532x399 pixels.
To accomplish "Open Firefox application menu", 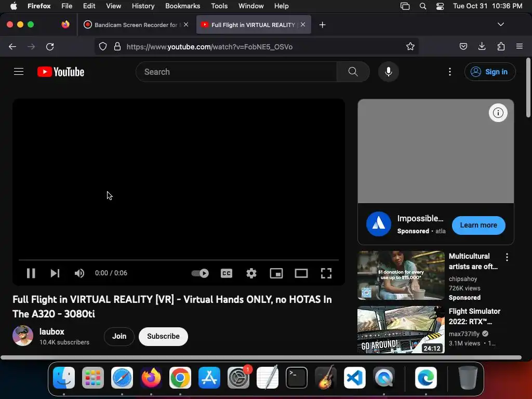I will pos(520,46).
